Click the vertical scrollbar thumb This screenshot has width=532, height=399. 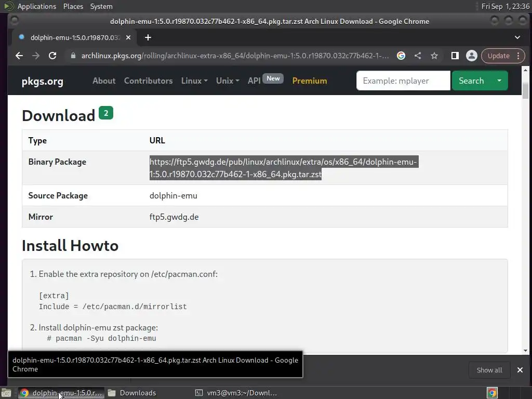[x=525, y=90]
